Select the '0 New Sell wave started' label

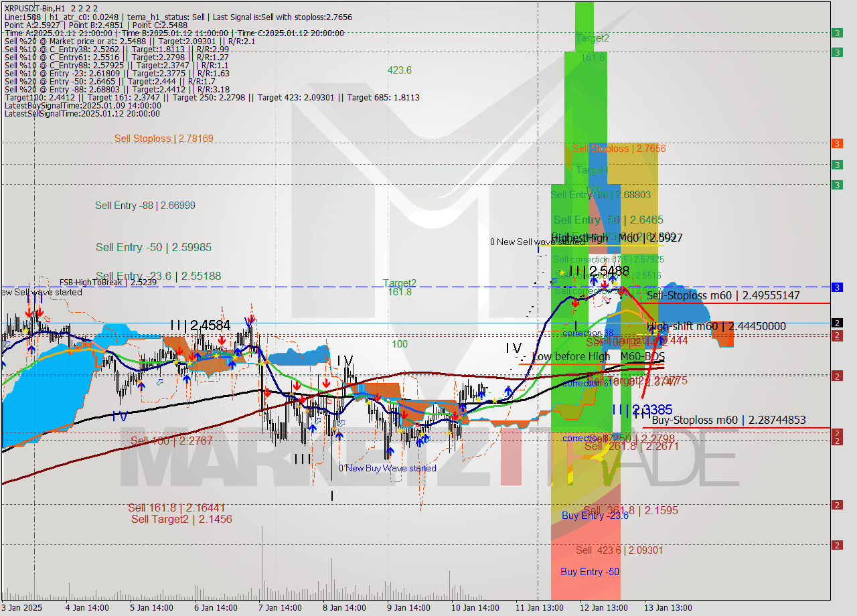click(x=539, y=242)
